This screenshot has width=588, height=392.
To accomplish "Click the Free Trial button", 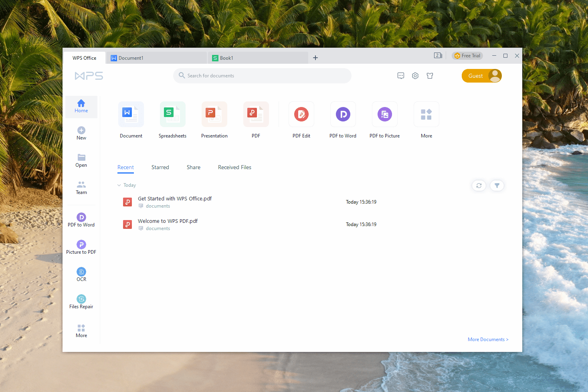I will click(467, 55).
